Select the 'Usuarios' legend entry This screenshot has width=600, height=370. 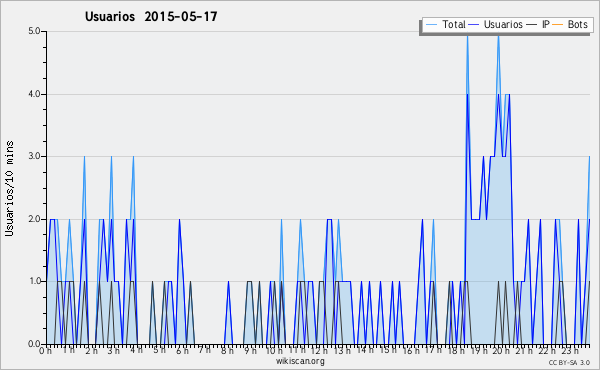click(503, 24)
